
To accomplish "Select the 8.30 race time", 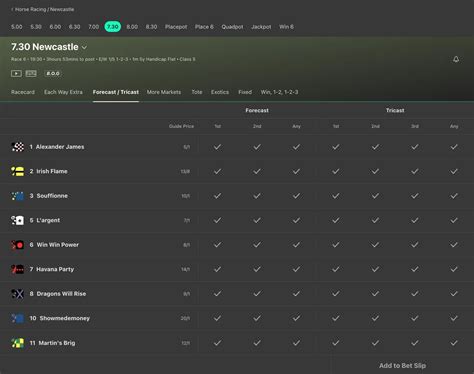I will click(151, 27).
